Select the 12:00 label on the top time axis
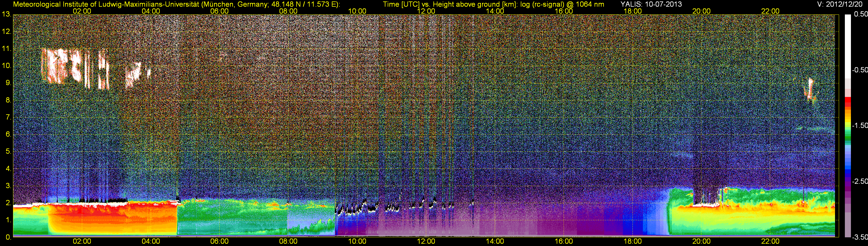The image size is (868, 246). click(x=426, y=11)
